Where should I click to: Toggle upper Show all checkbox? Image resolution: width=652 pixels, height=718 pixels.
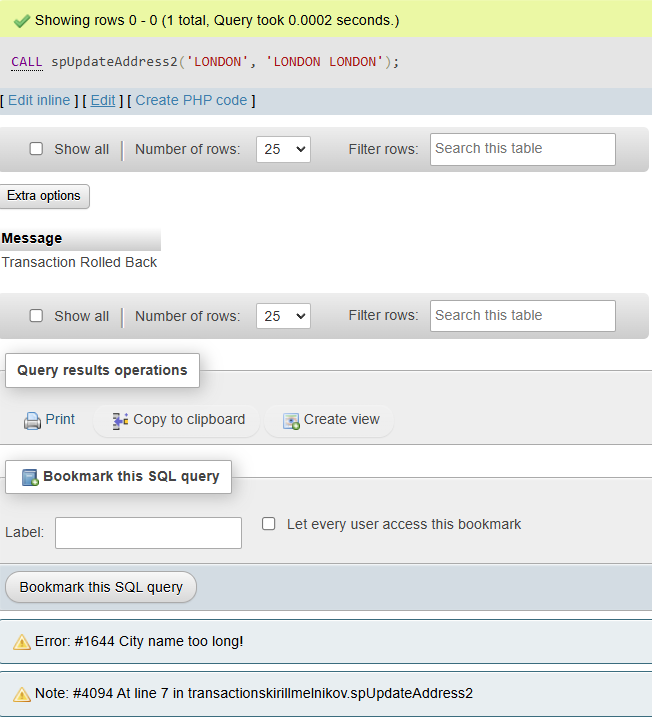pos(36,149)
